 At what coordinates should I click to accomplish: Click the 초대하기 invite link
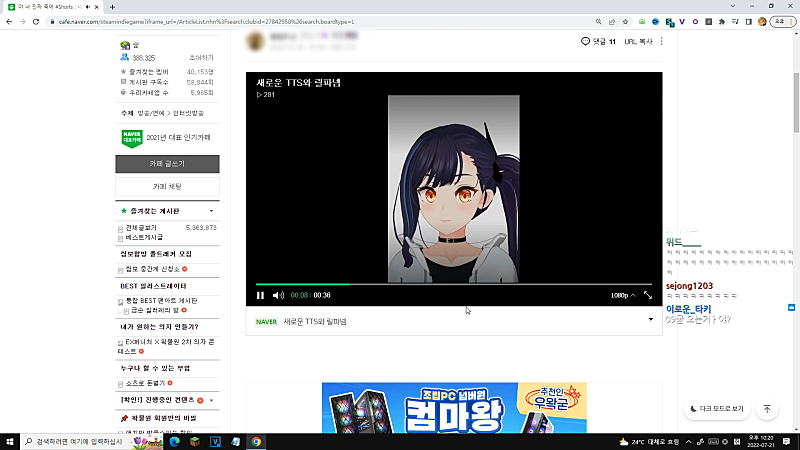point(201,58)
